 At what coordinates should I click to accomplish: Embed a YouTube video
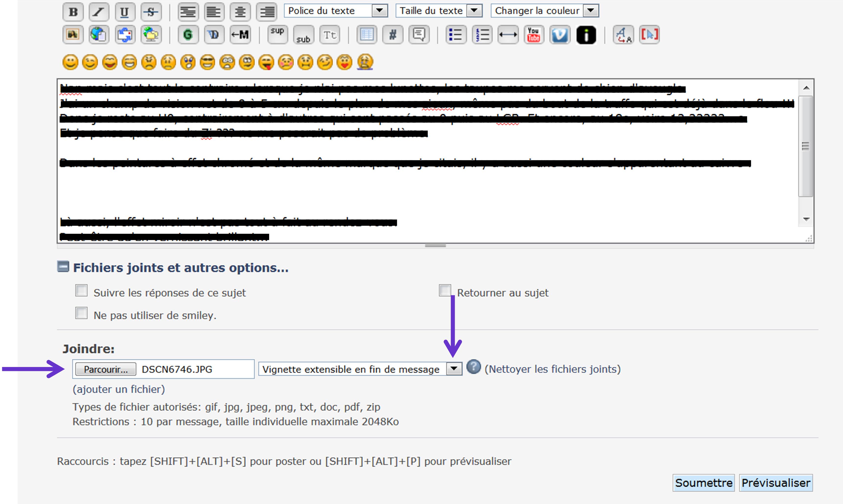[x=534, y=34]
